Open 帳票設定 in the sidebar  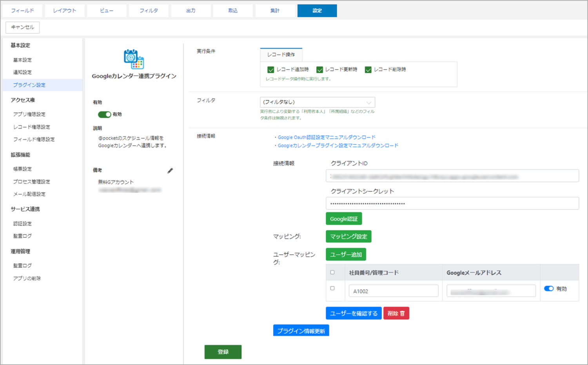(22, 169)
